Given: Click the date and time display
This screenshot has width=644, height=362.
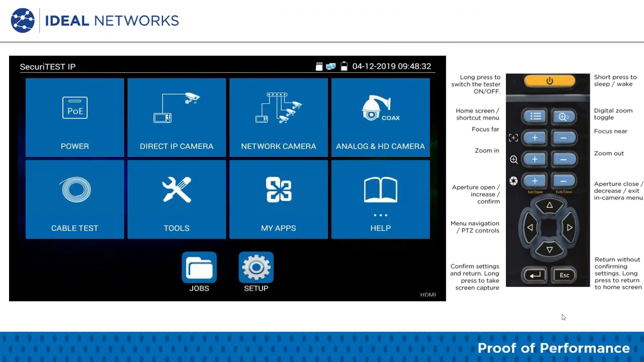Looking at the screenshot, I should pos(391,66).
